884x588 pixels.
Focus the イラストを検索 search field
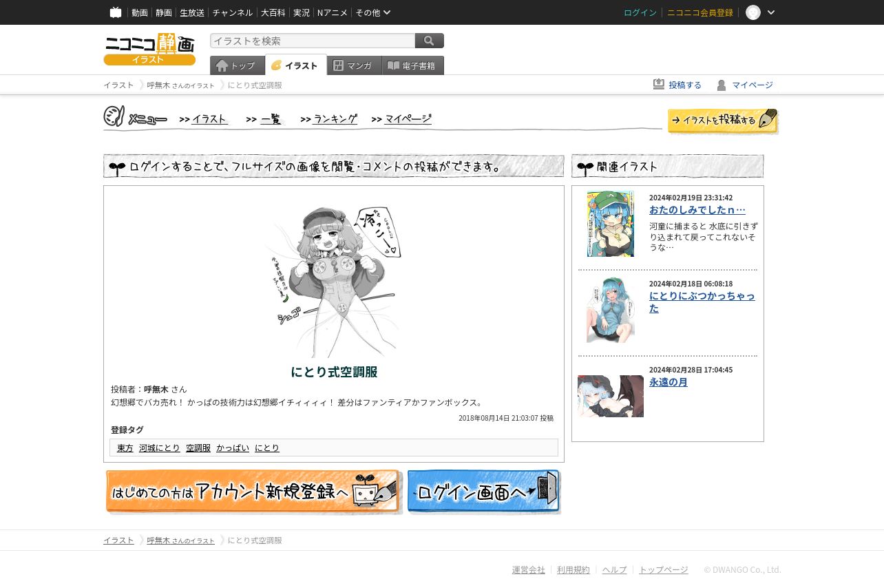(x=313, y=41)
